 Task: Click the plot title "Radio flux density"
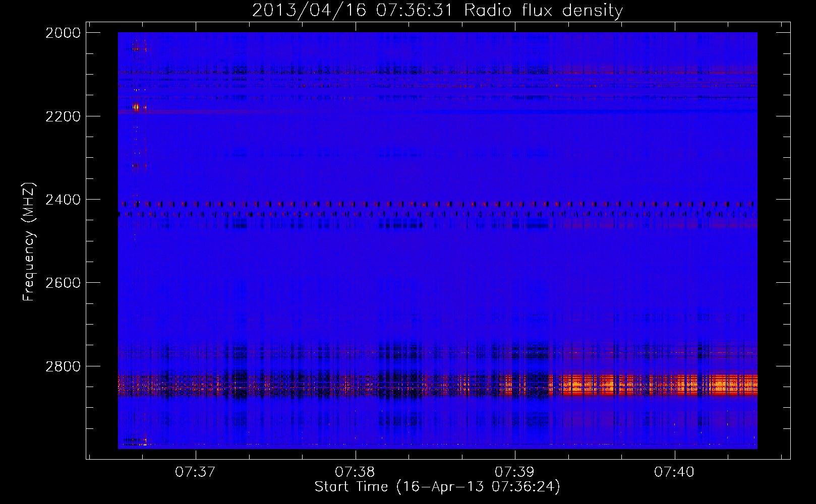point(543,10)
